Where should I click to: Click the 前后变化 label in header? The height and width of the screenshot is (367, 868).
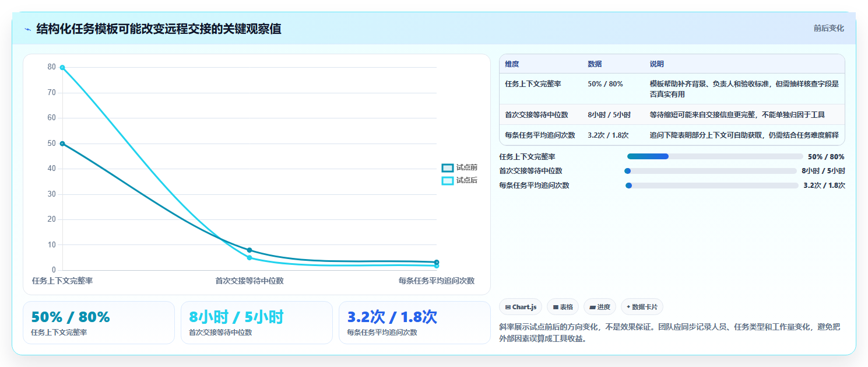click(x=828, y=28)
